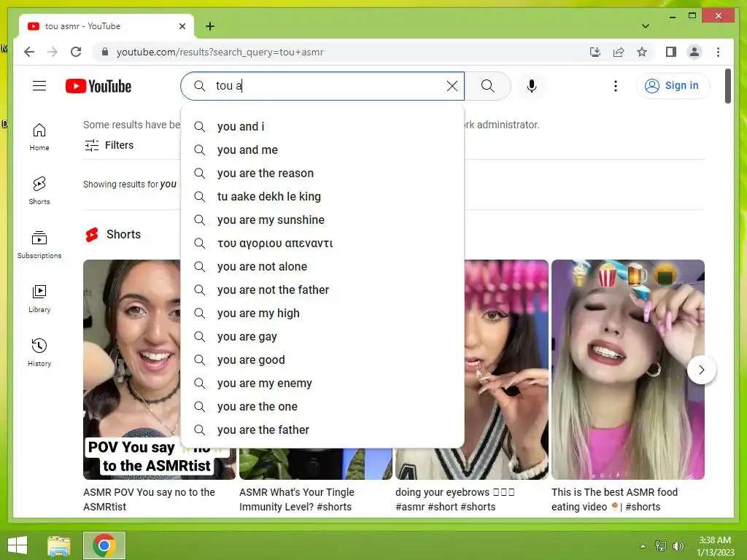The height and width of the screenshot is (560, 747).
Task: Open Subscriptions in the sidebar
Action: tap(39, 245)
